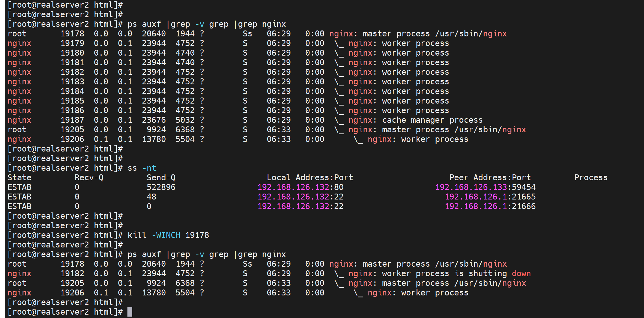The image size is (644, 318).
Task: Click 'worker process is shutting down' text
Action: tap(456, 273)
